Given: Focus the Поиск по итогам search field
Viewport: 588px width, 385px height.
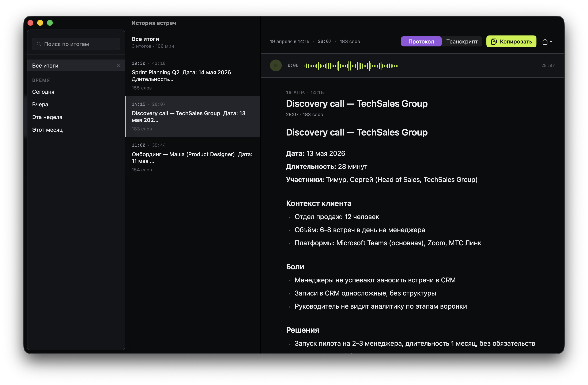Looking at the screenshot, I should coord(76,44).
